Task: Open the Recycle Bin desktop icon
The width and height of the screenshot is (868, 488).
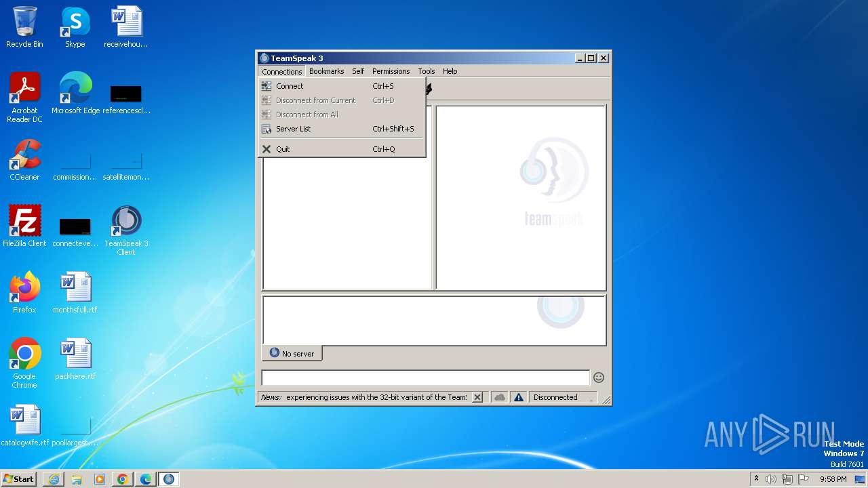Action: click(24, 27)
